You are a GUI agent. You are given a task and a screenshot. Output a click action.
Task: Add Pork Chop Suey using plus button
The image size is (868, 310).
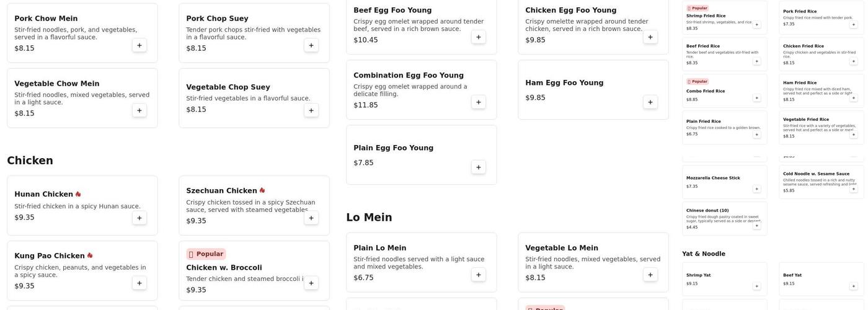(x=311, y=45)
